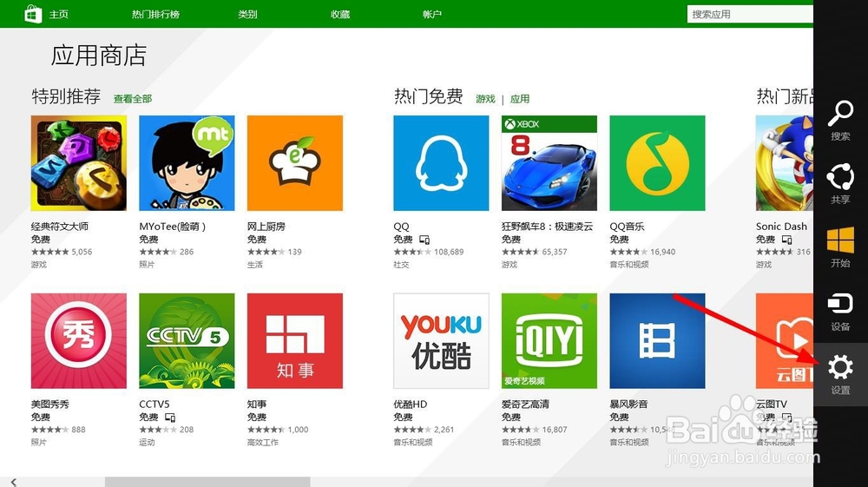This screenshot has height=487, width=868.
Task: Open the Share charm
Action: point(840,184)
